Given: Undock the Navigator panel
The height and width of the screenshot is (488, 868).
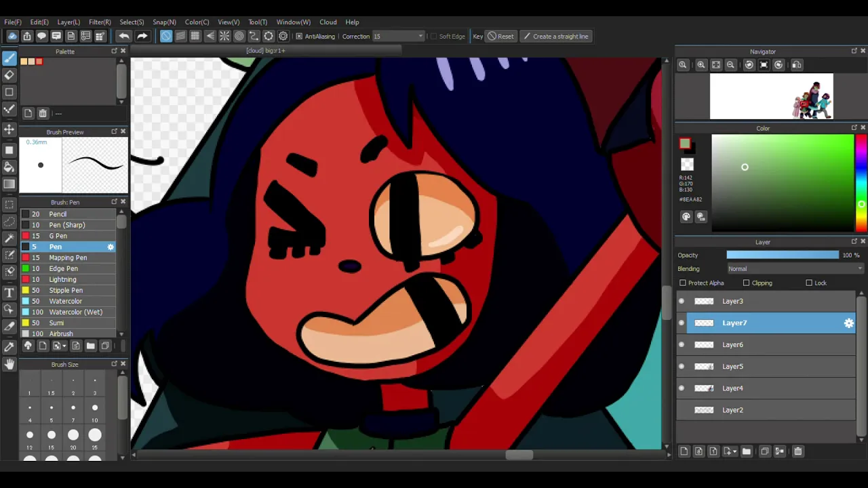Looking at the screenshot, I should click(x=854, y=51).
